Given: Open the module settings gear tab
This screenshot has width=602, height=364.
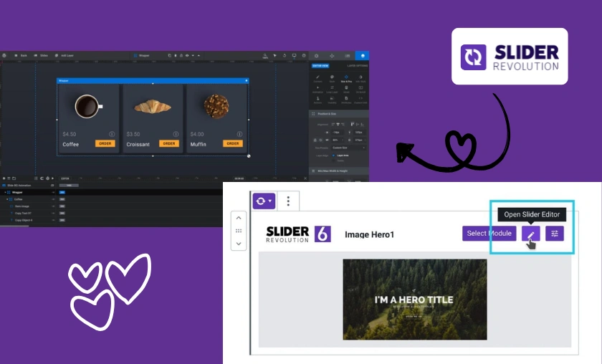Looking at the screenshot, I should pos(316,56).
